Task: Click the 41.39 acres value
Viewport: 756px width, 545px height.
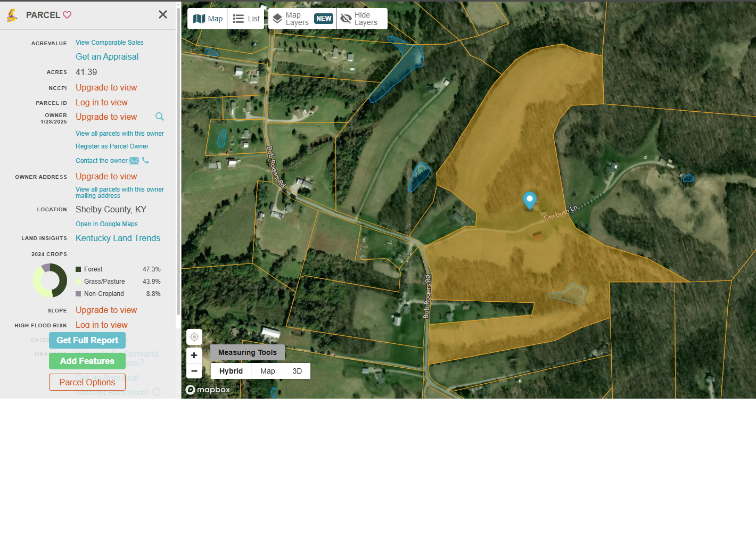Action: [86, 72]
